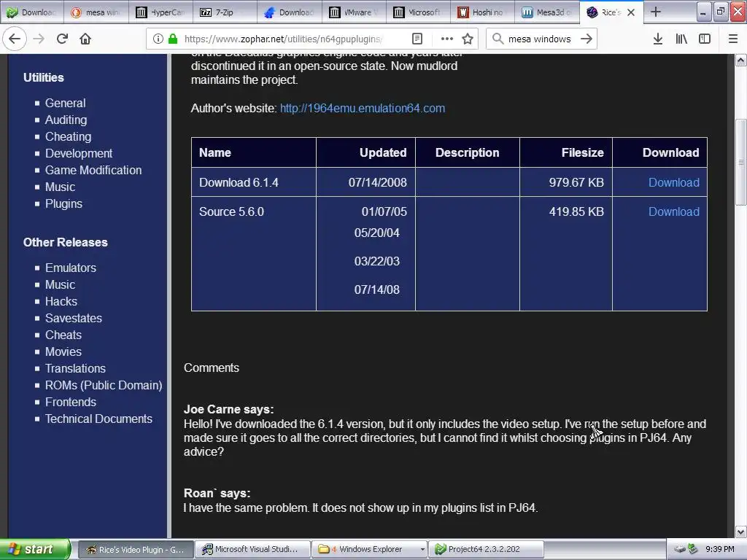Open Plugins utilities category
The image size is (747, 560).
[64, 204]
